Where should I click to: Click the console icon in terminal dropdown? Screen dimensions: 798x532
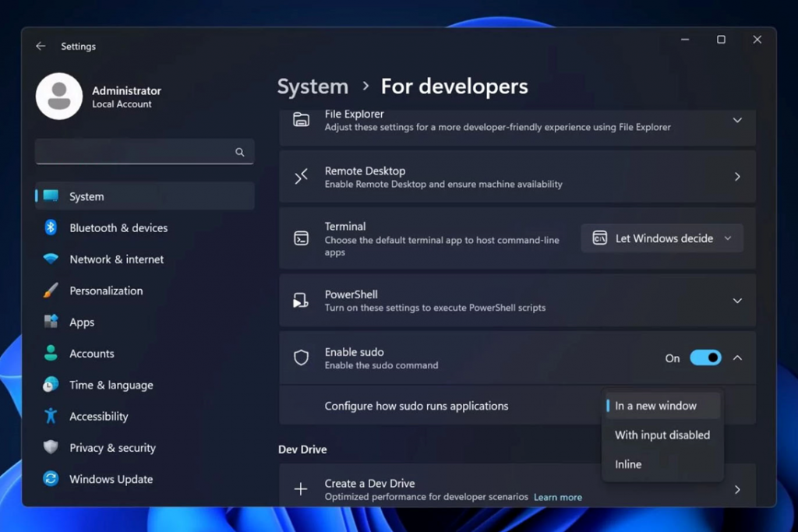pos(600,238)
